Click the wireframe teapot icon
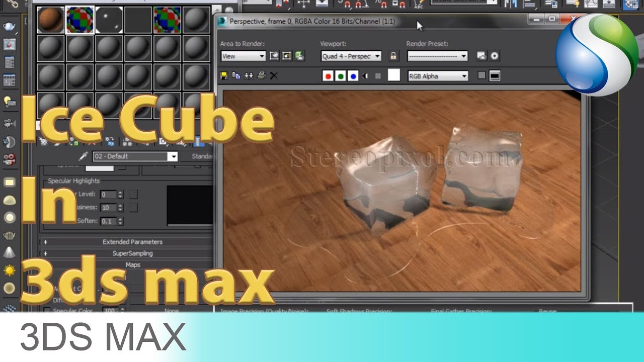Screen dimensions: 644x362 (x=9, y=235)
